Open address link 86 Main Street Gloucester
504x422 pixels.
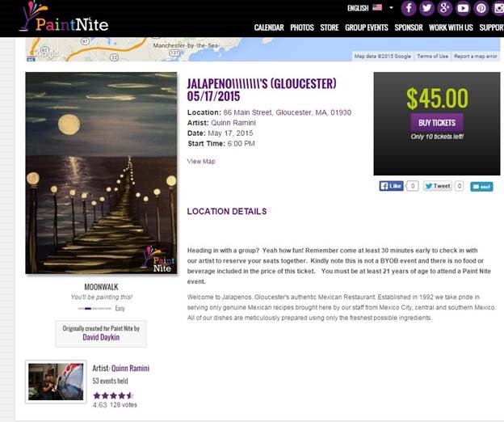[287, 112]
